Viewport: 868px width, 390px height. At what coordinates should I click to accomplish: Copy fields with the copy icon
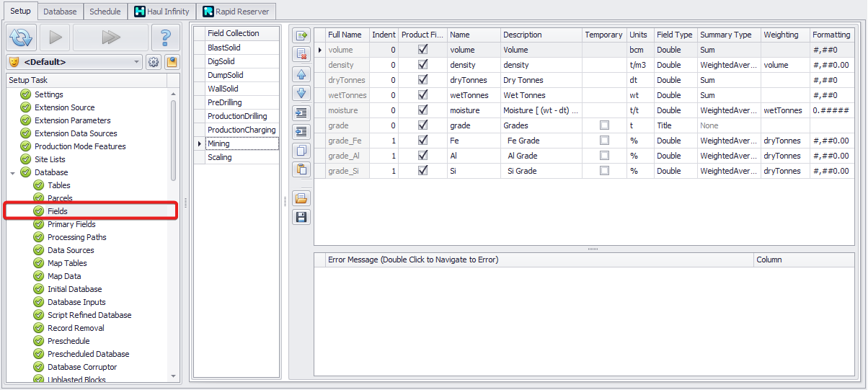[x=301, y=151]
